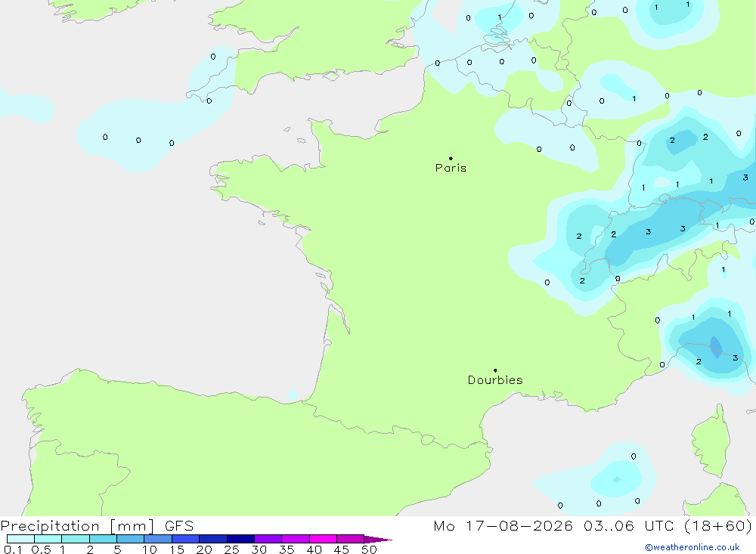Click the 'Mo 17-08-2026' date text

click(503, 526)
